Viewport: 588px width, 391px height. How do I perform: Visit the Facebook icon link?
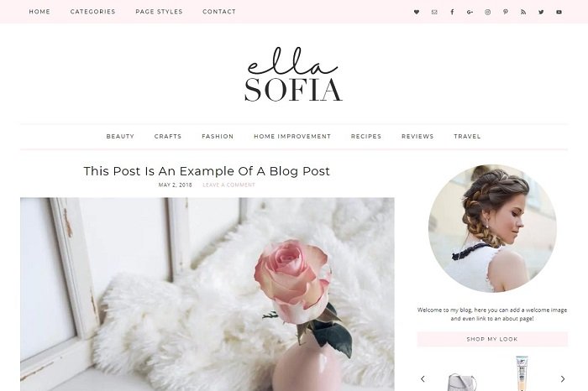coord(452,12)
